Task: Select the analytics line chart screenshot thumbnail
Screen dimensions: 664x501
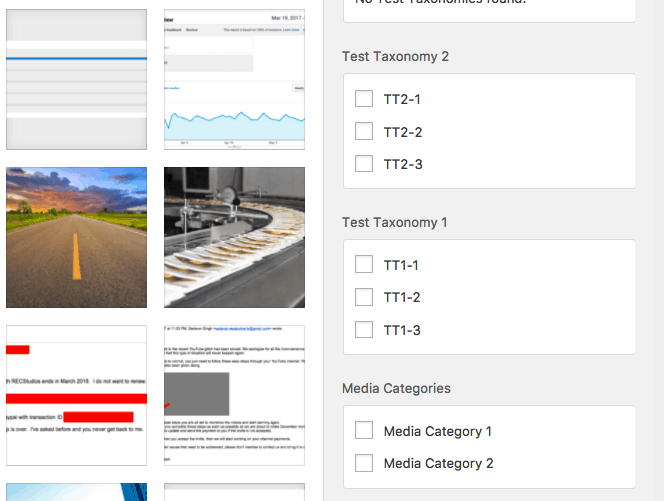Action: pos(234,80)
